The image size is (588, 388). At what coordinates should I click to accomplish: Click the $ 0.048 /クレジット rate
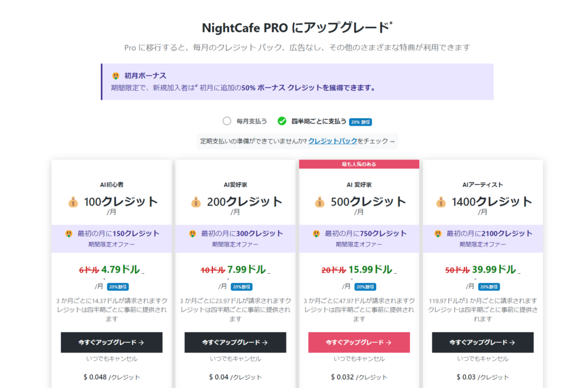tap(111, 377)
